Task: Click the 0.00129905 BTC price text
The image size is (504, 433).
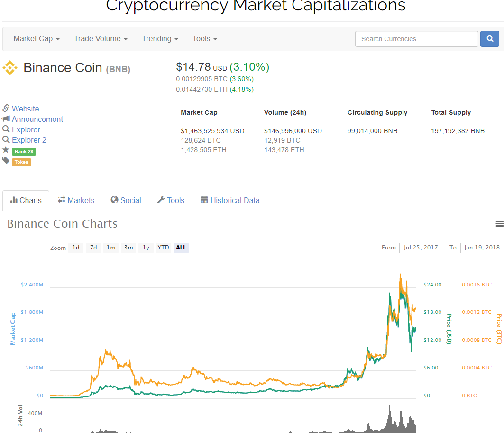Action: (x=202, y=79)
